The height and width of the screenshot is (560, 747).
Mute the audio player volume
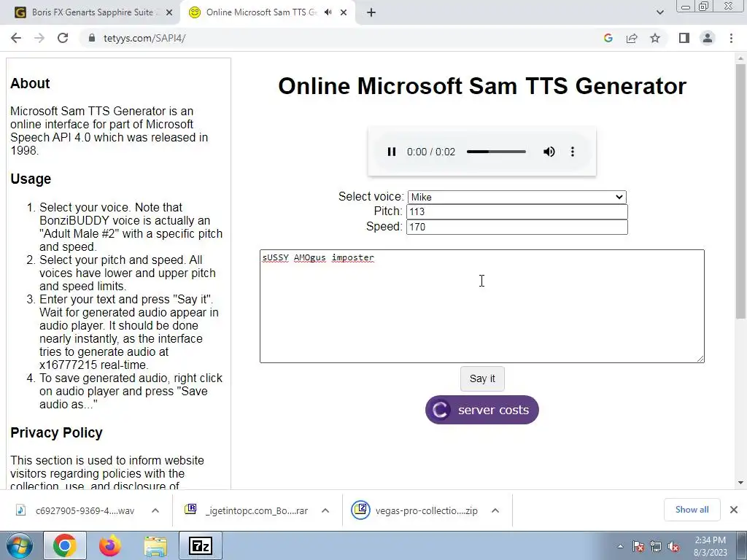pyautogui.click(x=549, y=152)
